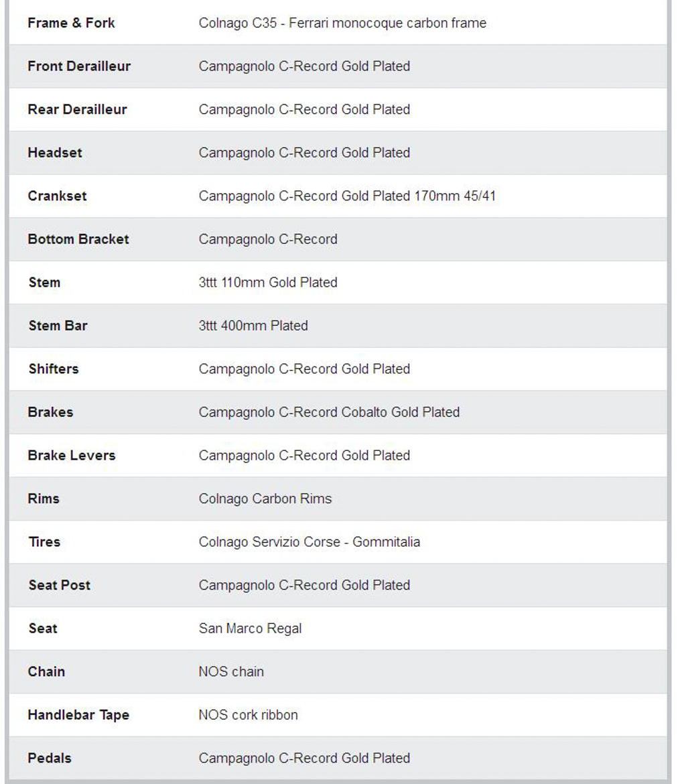Select the San Marco Regal seat value

tap(250, 629)
